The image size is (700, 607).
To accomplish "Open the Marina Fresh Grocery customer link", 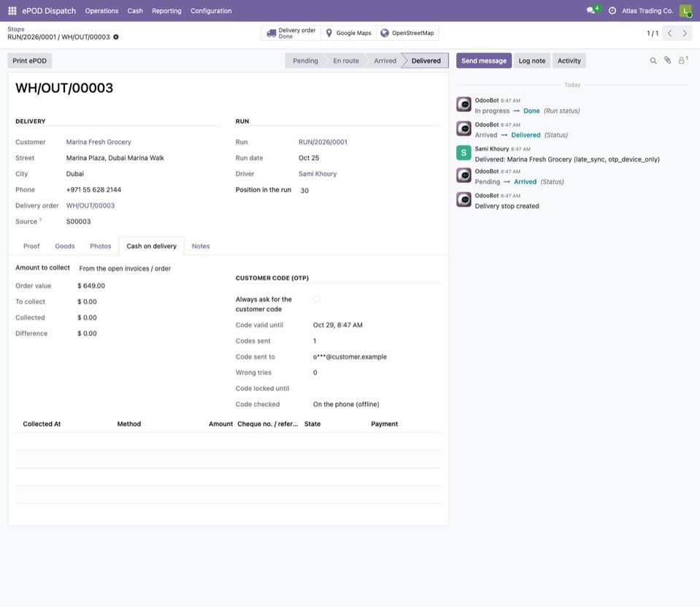I will [99, 142].
